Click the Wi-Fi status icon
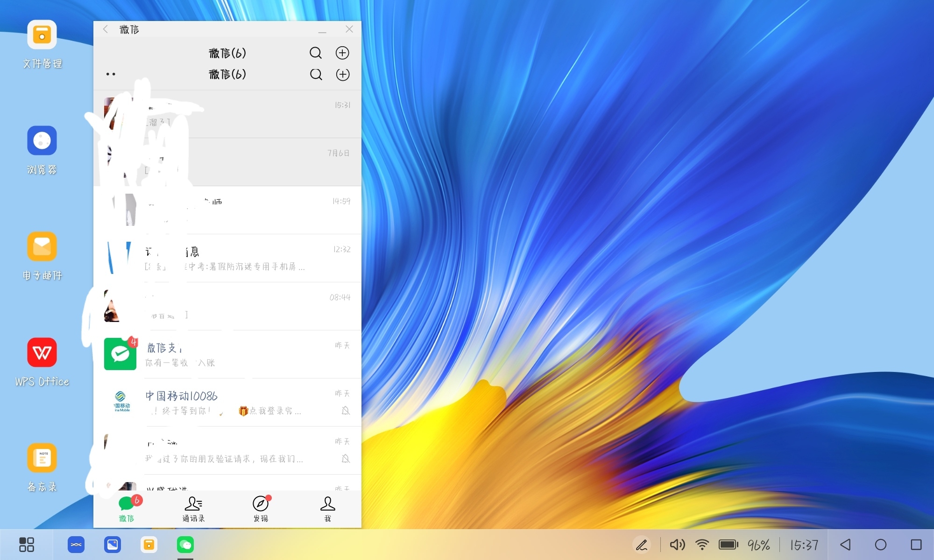 702,545
